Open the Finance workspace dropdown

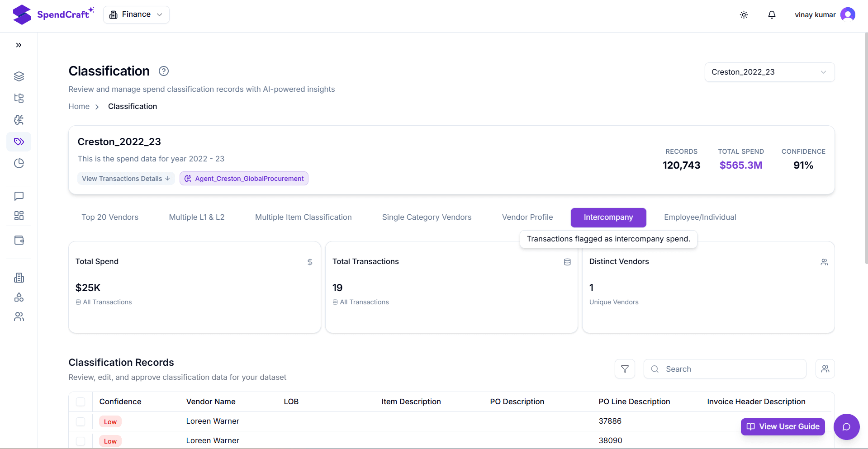[x=136, y=14]
